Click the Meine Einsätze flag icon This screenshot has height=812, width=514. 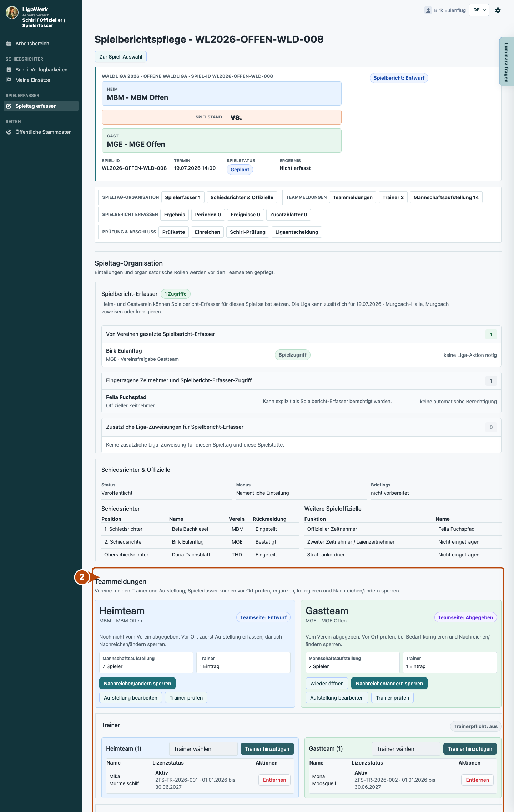[9, 80]
